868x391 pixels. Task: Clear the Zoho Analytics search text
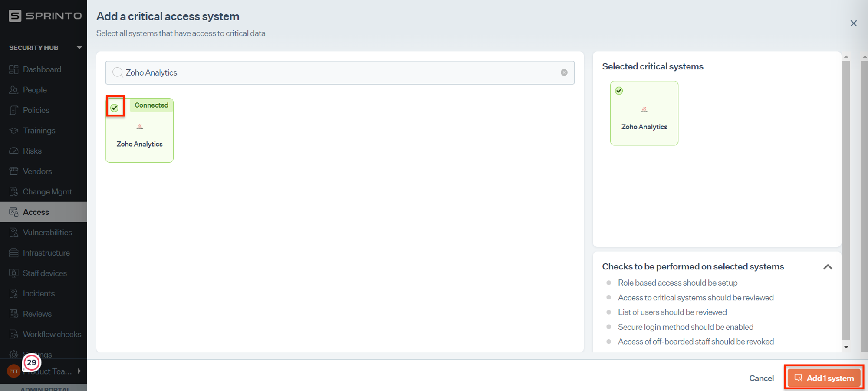[564, 72]
